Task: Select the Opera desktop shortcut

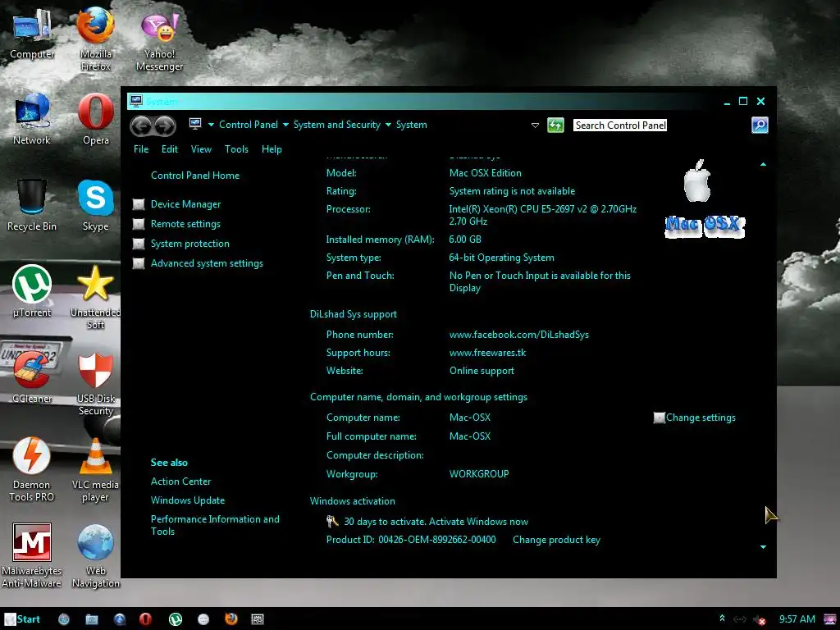Action: point(95,119)
